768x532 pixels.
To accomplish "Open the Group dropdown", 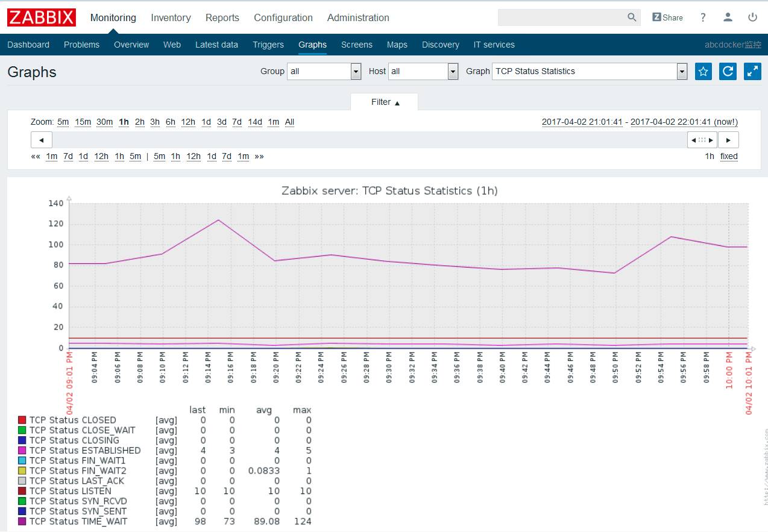I will click(x=324, y=71).
